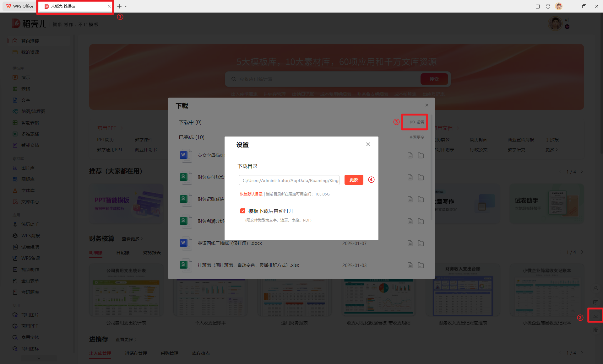This screenshot has height=364, width=603.
Task: Switch to the 来稻壳 找模板 tab
Action: click(x=75, y=6)
